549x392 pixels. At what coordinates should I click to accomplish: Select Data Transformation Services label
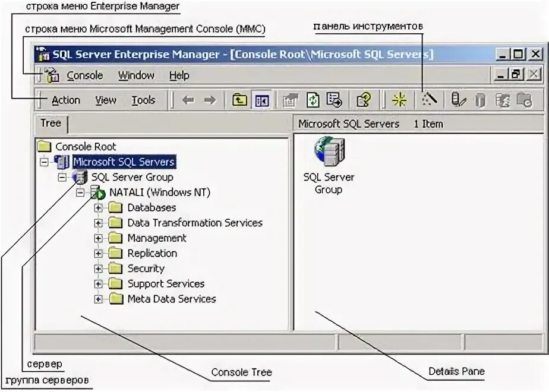(x=195, y=223)
